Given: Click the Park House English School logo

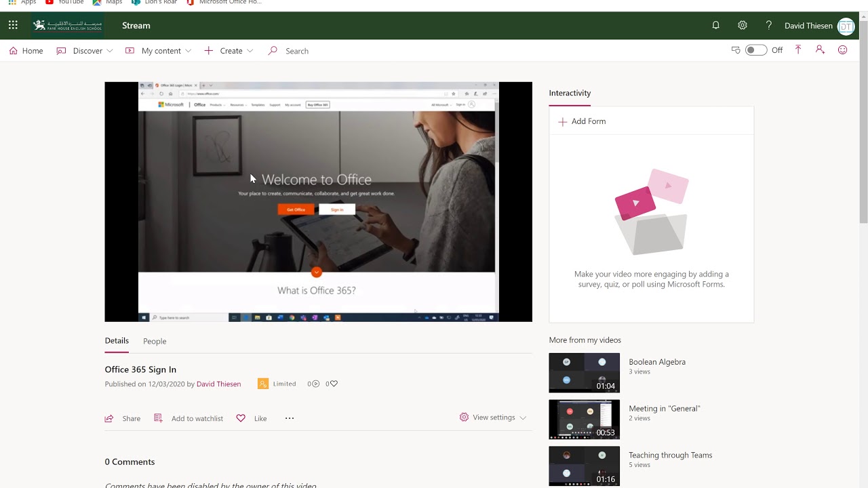Looking at the screenshot, I should point(68,26).
